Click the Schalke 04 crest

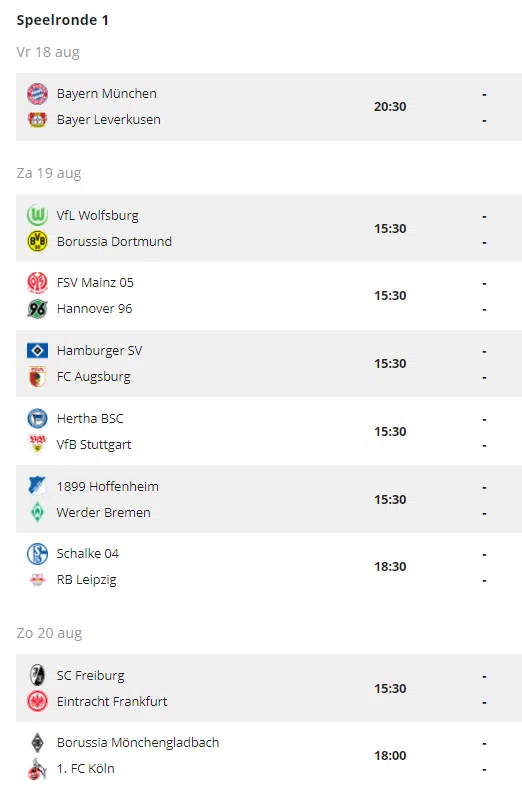pyautogui.click(x=37, y=554)
